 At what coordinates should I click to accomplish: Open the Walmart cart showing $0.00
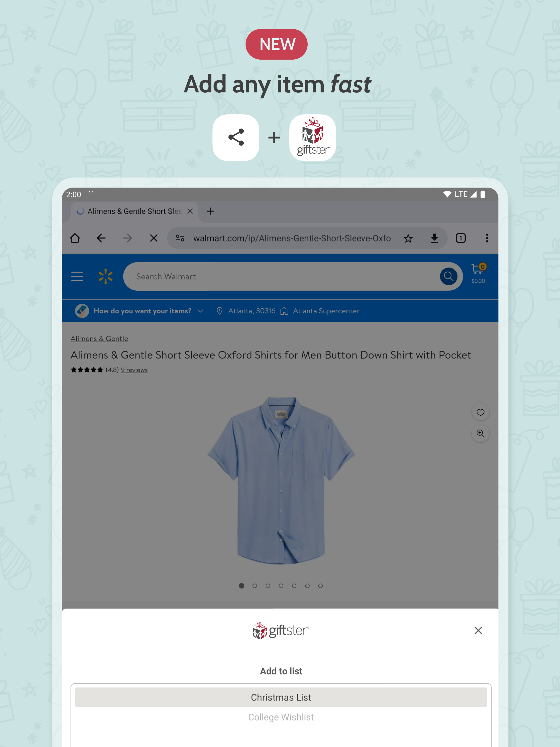(478, 273)
